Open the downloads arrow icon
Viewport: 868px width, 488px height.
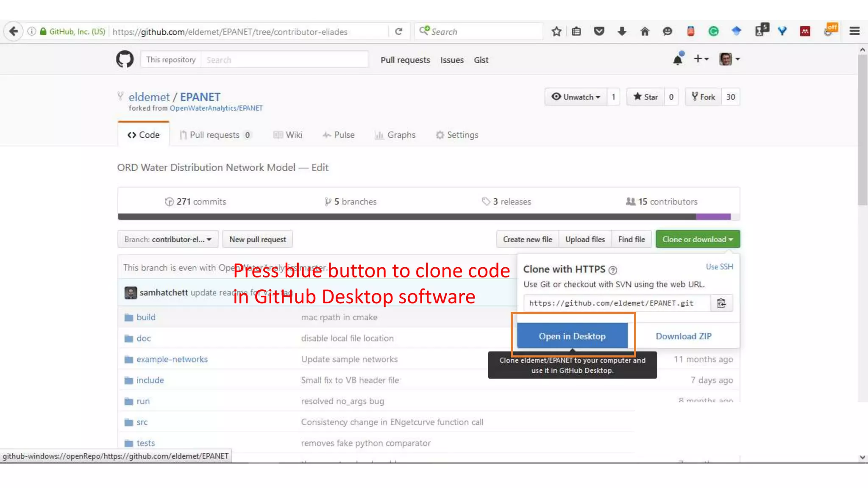[x=622, y=31]
